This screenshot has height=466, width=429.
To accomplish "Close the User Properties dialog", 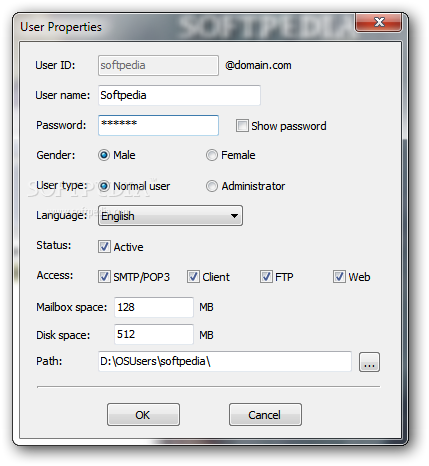I will pos(379,22).
